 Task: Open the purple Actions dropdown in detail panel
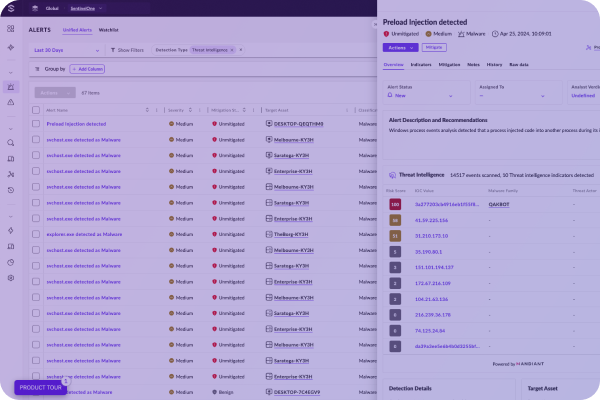(399, 47)
